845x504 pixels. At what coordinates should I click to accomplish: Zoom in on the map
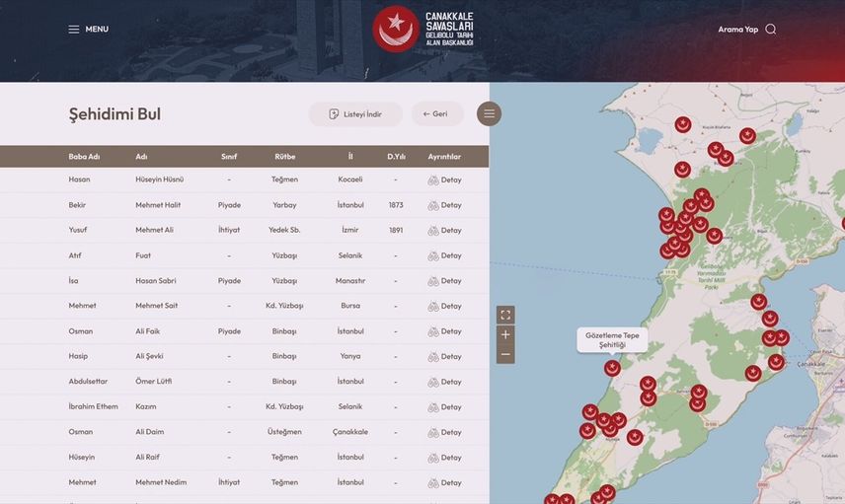(x=505, y=334)
